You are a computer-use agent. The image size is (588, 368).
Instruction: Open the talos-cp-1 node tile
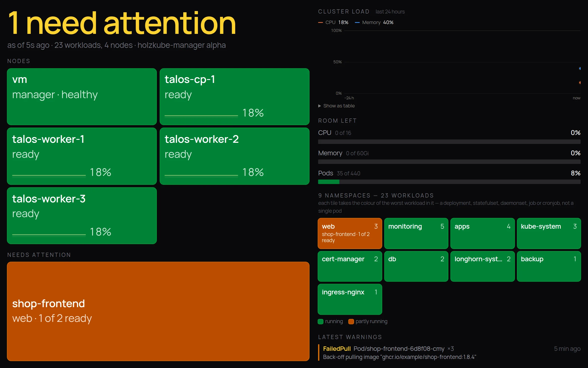[x=234, y=97]
